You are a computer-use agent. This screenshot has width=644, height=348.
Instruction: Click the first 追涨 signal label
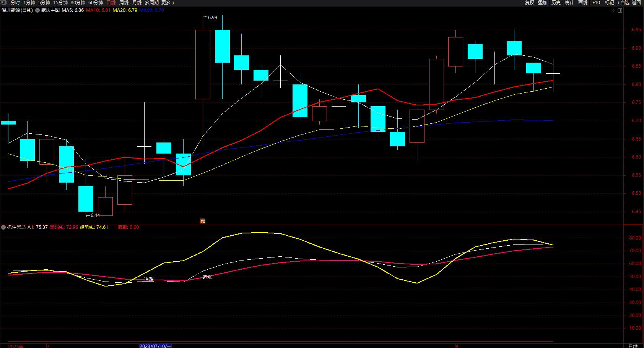point(149,280)
